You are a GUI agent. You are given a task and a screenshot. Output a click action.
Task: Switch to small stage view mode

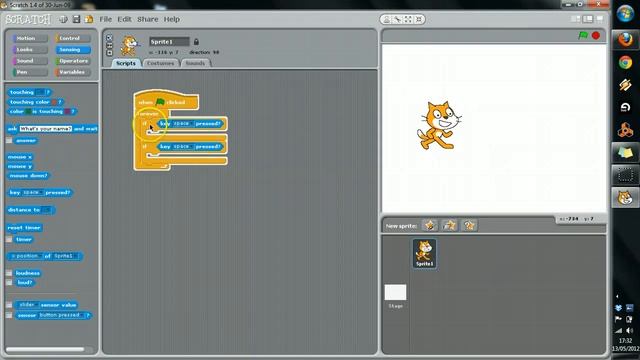(576, 19)
